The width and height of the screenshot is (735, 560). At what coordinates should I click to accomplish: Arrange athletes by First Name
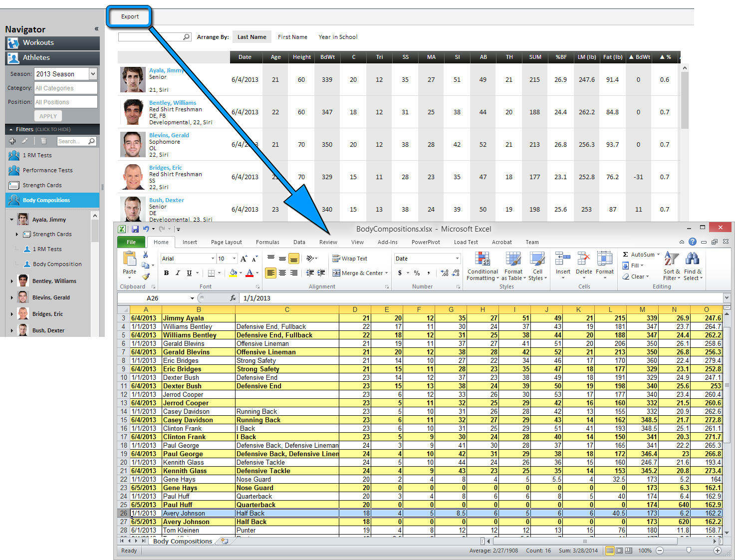(292, 37)
